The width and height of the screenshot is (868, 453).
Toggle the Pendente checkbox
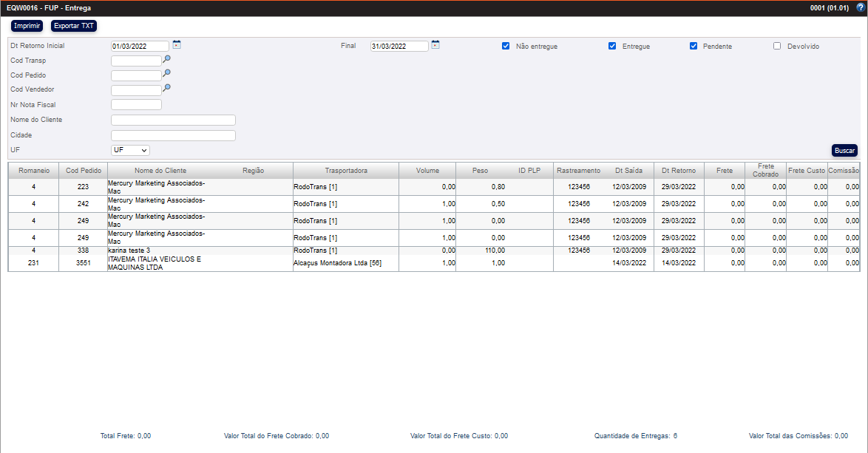(x=694, y=46)
